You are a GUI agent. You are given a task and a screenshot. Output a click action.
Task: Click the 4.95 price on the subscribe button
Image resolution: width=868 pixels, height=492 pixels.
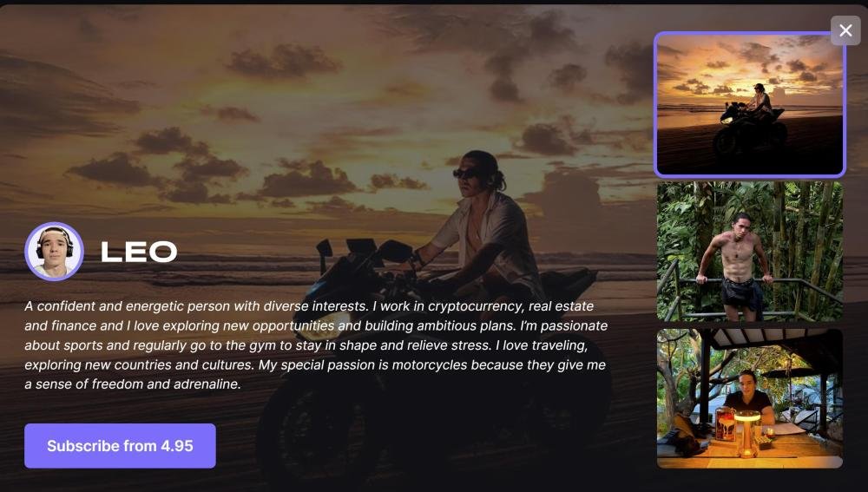pos(177,446)
